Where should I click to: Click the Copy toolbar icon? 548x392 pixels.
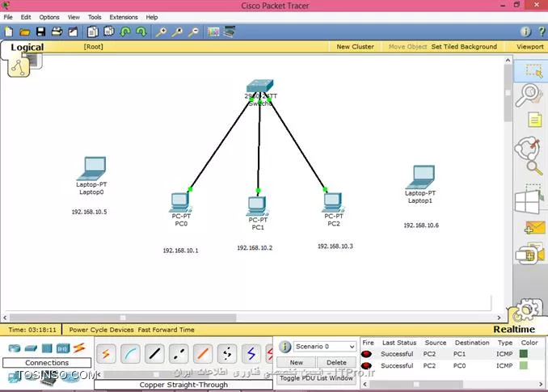tap(93, 32)
